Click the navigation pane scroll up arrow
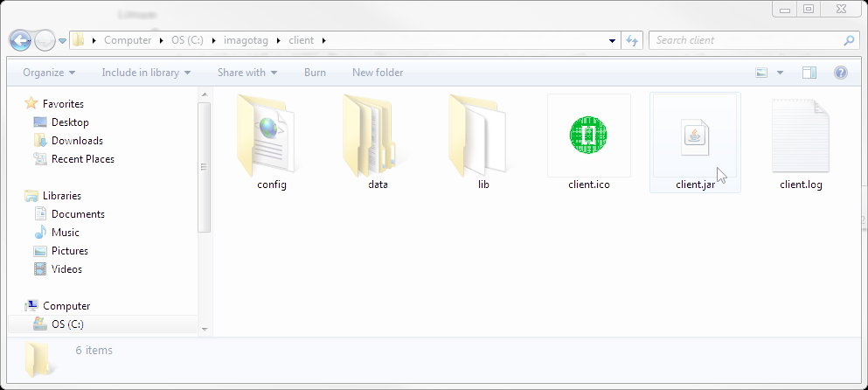 point(205,95)
